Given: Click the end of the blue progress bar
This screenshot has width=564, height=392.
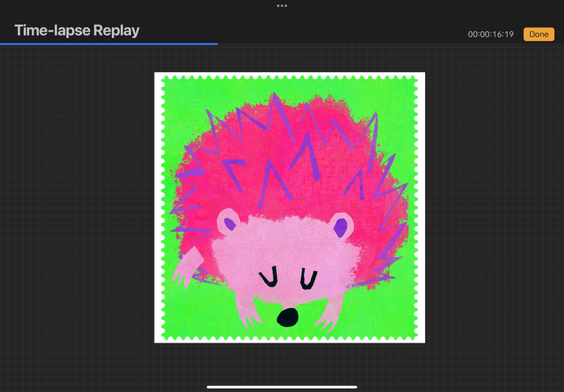Looking at the screenshot, I should point(216,44).
